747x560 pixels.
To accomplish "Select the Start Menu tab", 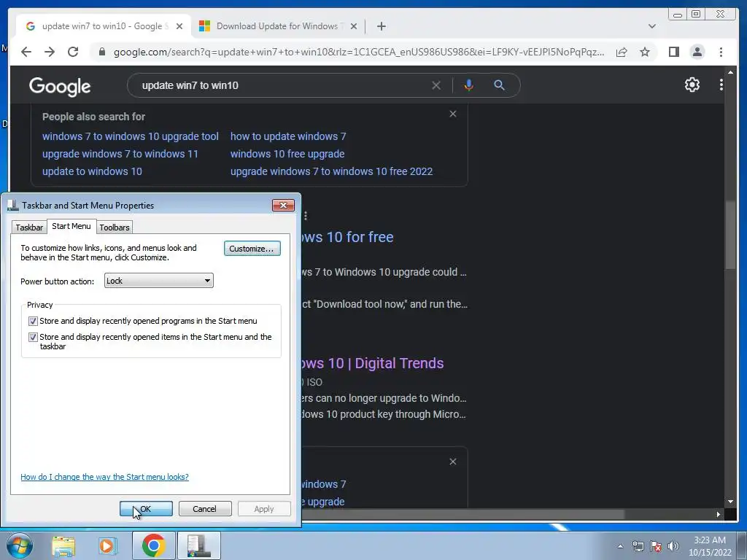I will [71, 226].
